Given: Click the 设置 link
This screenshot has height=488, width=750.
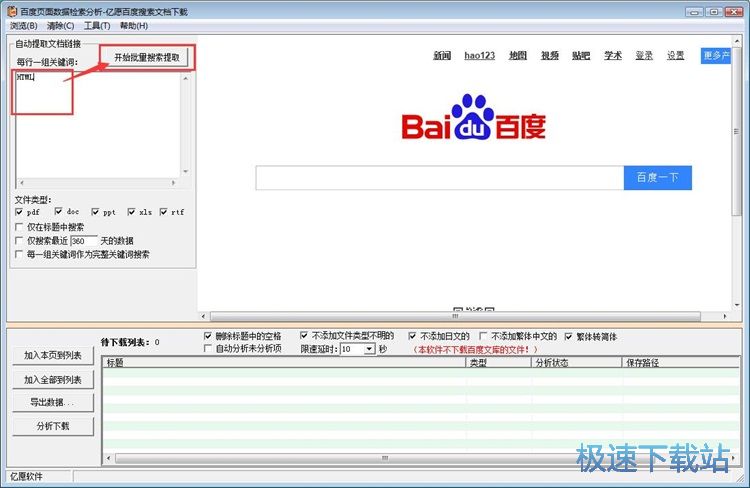Looking at the screenshot, I should [675, 55].
